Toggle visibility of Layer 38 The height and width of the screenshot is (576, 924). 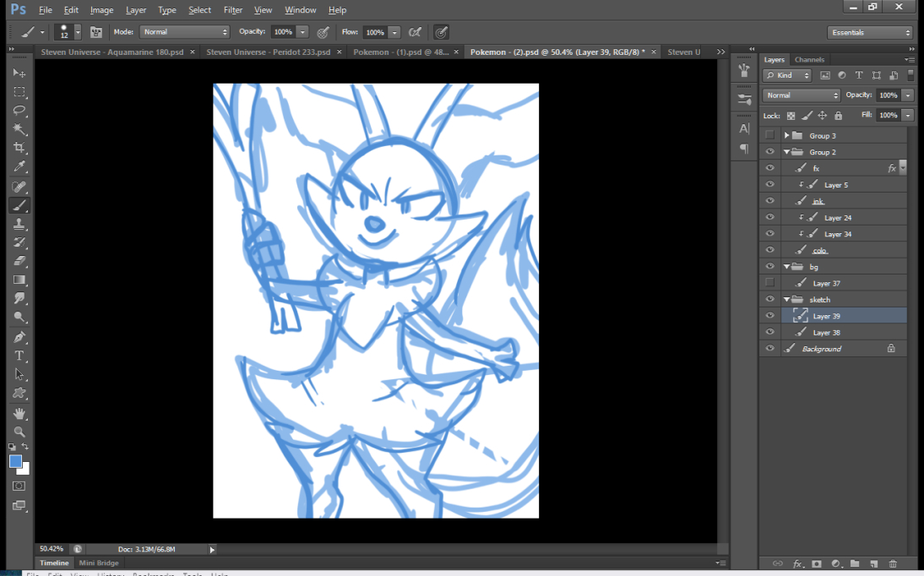pos(769,333)
